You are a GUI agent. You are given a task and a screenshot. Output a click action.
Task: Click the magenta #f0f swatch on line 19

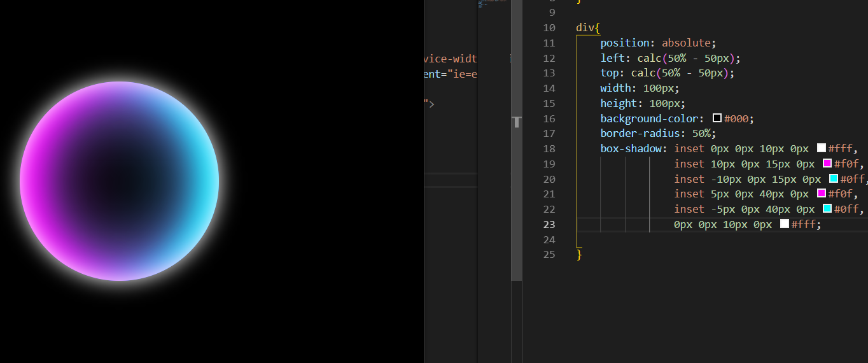827,164
